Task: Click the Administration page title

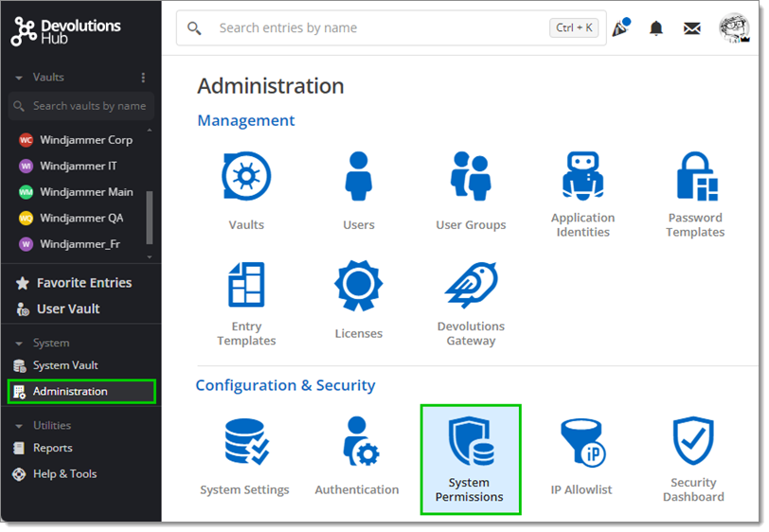Action: pos(271,86)
